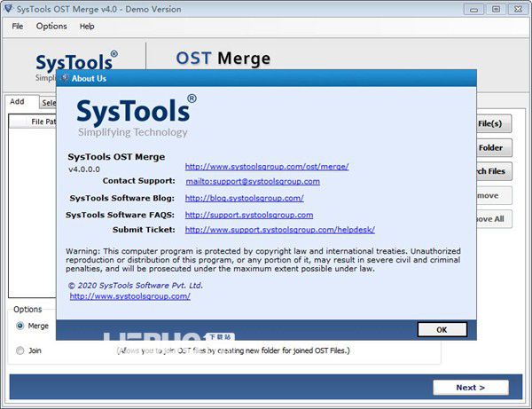Click the mailto support email link
Viewport: 532px width, 409px height.
pyautogui.click(x=253, y=181)
